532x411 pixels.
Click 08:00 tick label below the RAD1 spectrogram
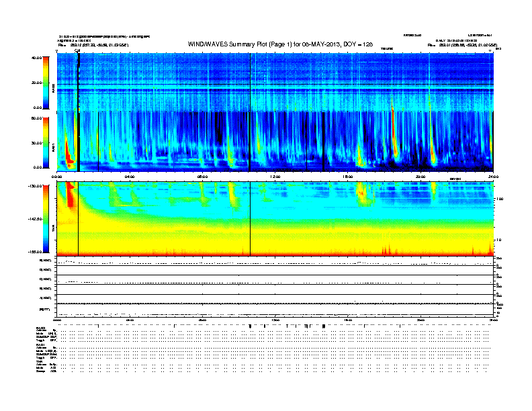tap(202, 177)
